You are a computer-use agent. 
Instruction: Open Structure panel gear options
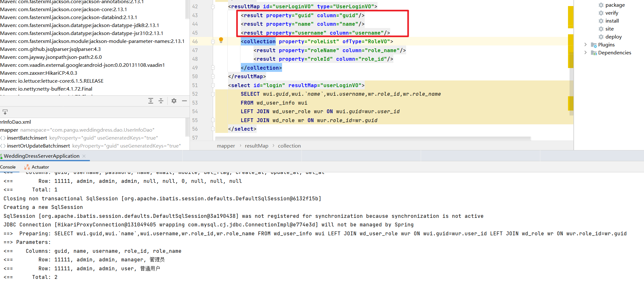(x=174, y=101)
